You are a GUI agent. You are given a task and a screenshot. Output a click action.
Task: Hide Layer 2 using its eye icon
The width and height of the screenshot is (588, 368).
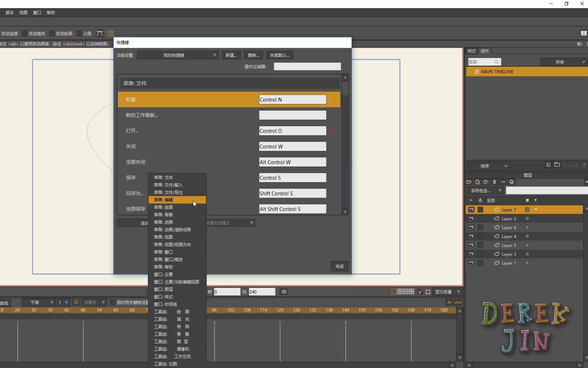point(471,219)
